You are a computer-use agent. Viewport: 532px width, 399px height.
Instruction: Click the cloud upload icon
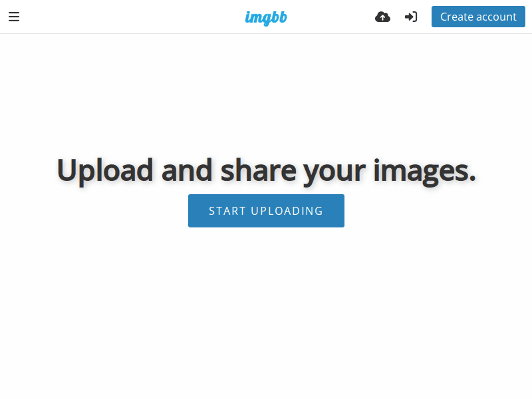tap(382, 17)
